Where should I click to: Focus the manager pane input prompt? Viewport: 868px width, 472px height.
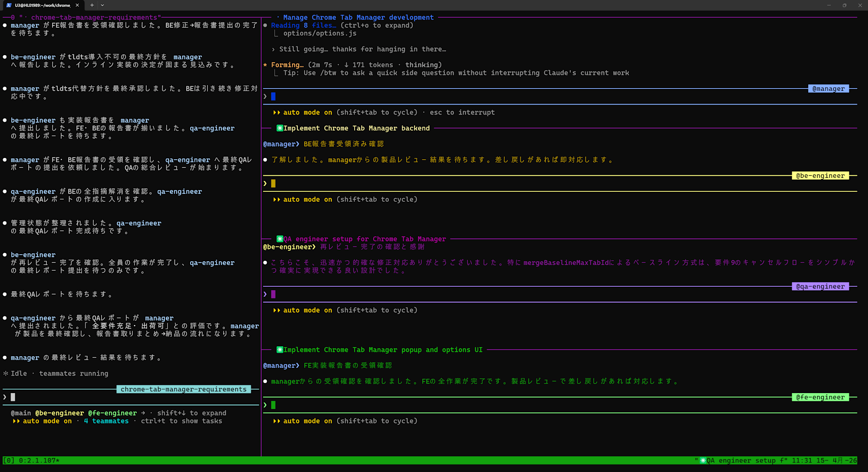pyautogui.click(x=273, y=96)
